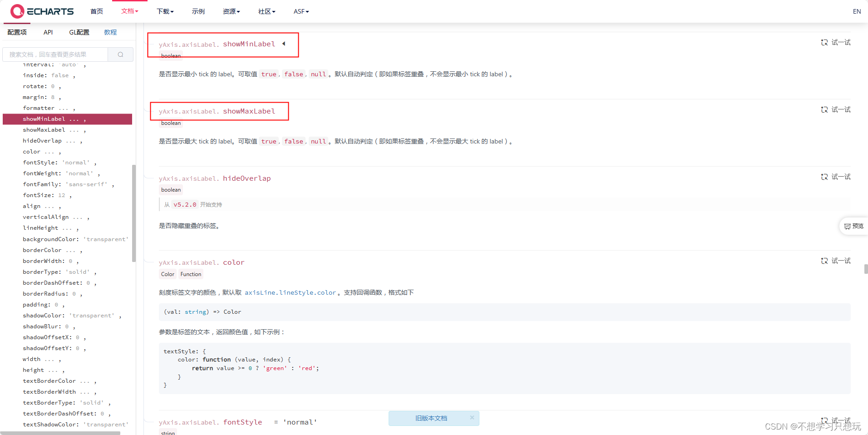Screen dimensions: 868x435
Task: Expand formatter ... in option tree
Action: coord(49,108)
